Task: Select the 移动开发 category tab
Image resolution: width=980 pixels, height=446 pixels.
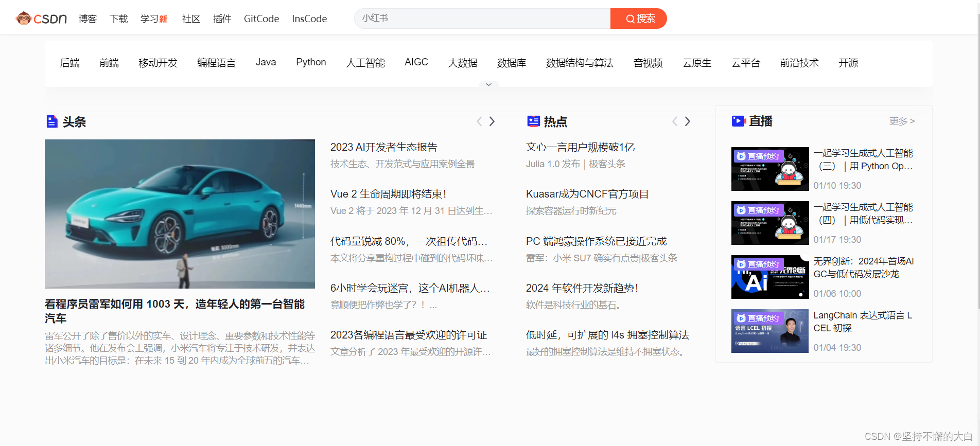Action: tap(158, 63)
